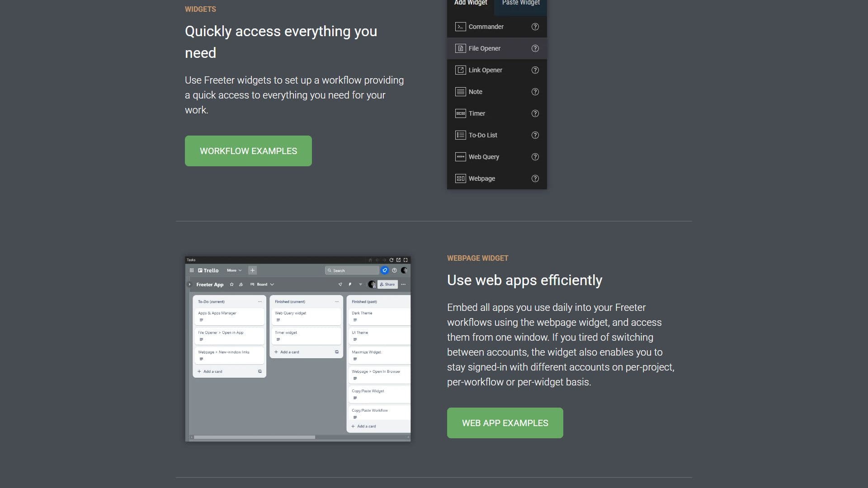Open the Trello account avatar in top bar

pyautogui.click(x=404, y=270)
